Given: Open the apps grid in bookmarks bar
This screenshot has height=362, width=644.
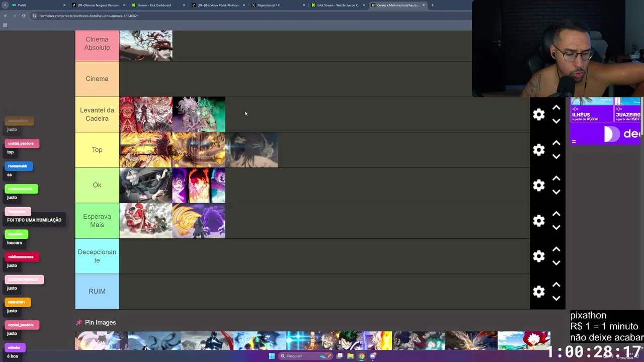Looking at the screenshot, I should point(5,25).
